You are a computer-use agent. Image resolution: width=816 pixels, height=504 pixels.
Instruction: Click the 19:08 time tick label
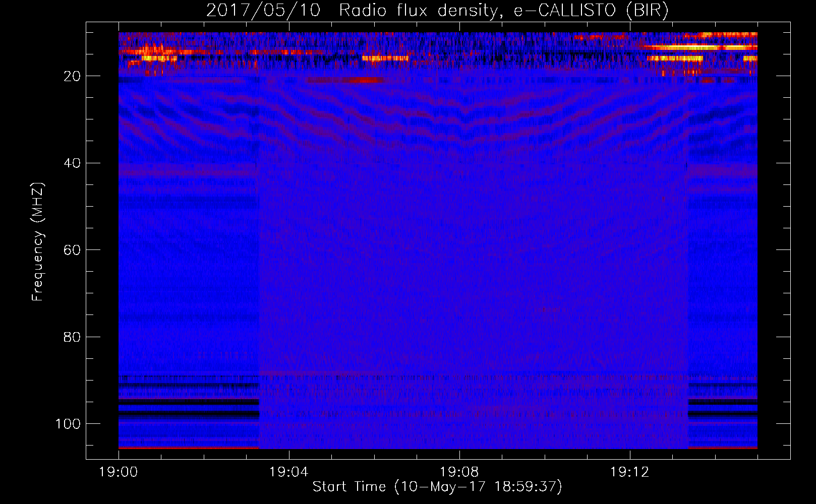coord(459,472)
